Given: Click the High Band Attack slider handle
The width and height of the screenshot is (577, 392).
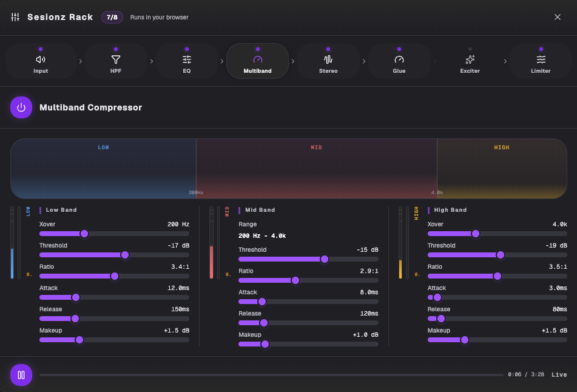Looking at the screenshot, I should tap(437, 297).
